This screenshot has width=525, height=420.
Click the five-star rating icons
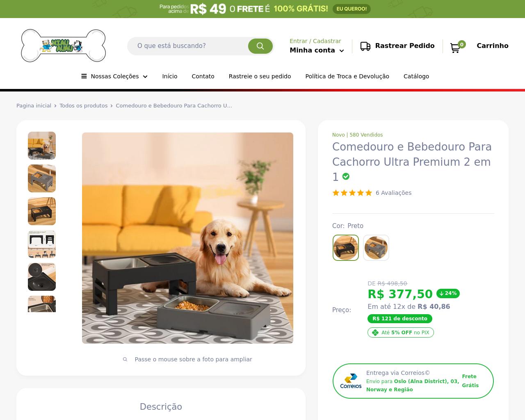(352, 193)
